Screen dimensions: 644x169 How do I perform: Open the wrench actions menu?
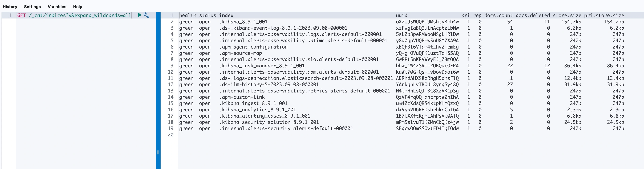(146, 15)
